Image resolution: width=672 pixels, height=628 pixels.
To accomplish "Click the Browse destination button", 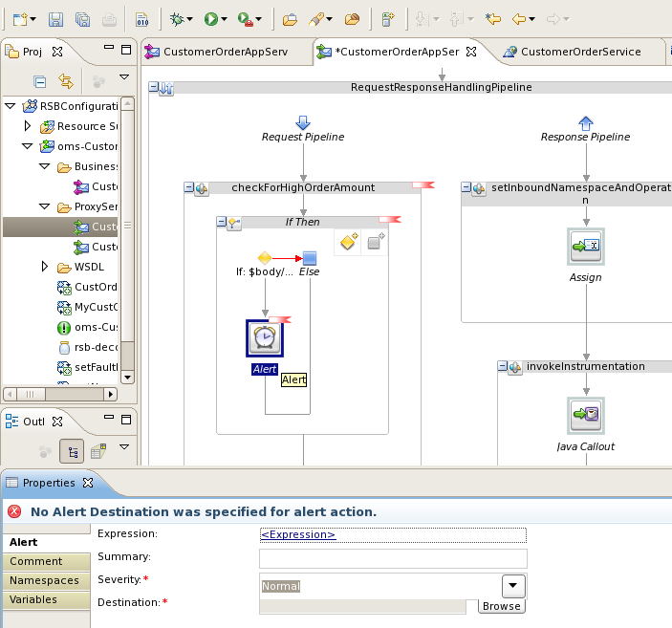I will point(502,606).
